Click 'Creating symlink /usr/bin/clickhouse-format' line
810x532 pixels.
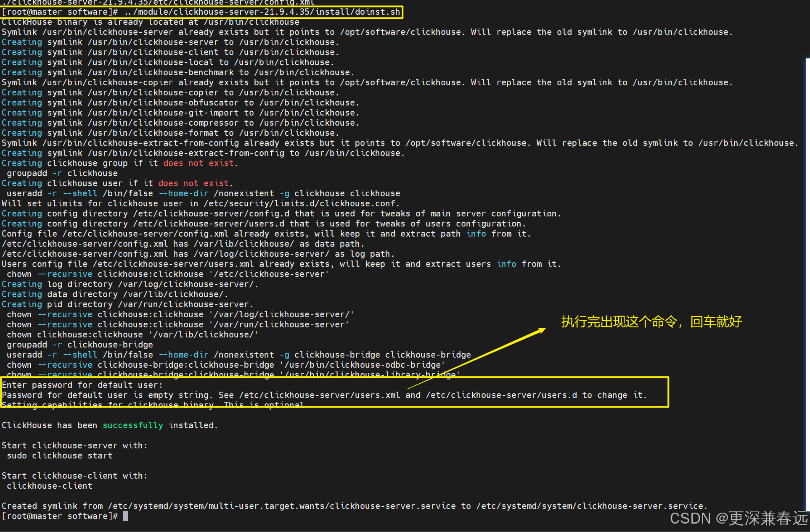coord(170,133)
